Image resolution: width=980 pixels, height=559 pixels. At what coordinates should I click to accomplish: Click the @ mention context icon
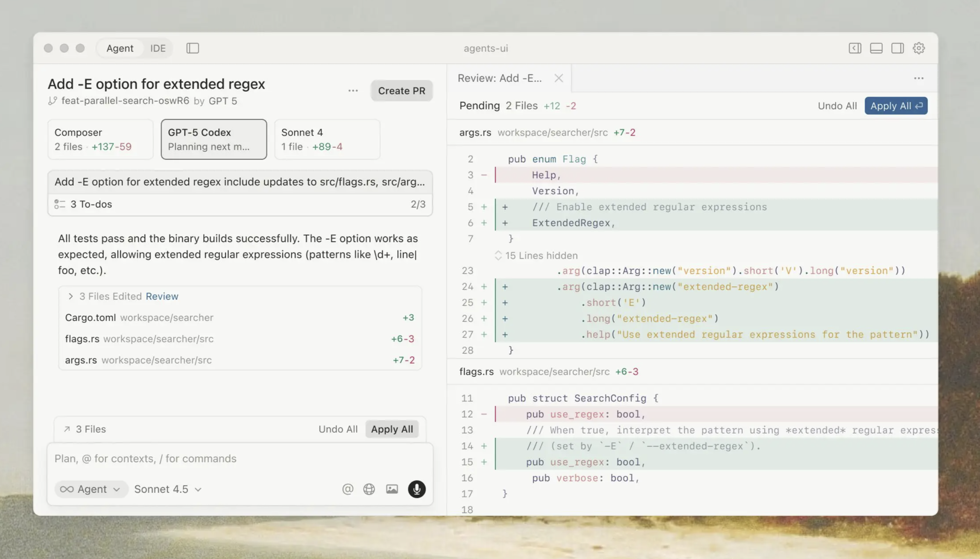pyautogui.click(x=347, y=489)
